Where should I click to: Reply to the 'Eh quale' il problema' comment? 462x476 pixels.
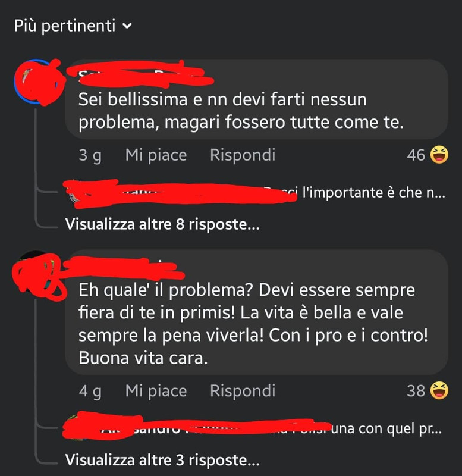click(x=243, y=391)
